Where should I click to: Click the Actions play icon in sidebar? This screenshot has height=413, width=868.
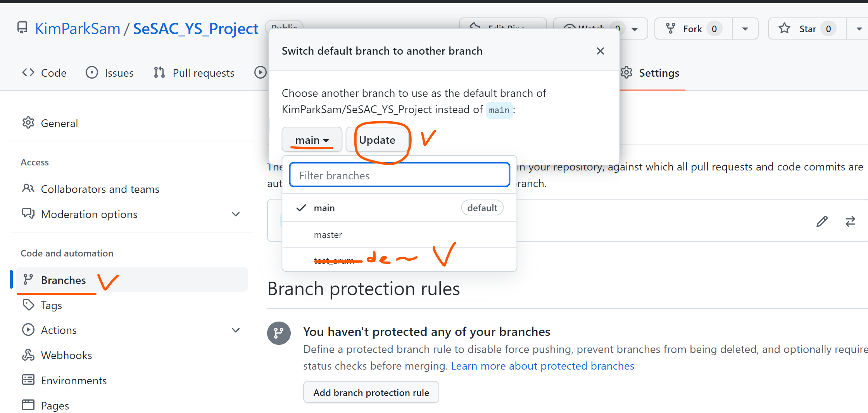pos(28,330)
